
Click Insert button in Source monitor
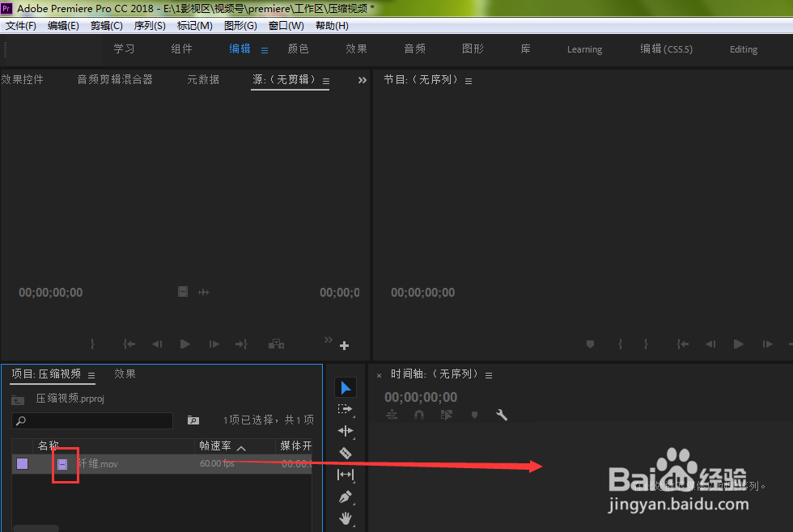click(276, 344)
